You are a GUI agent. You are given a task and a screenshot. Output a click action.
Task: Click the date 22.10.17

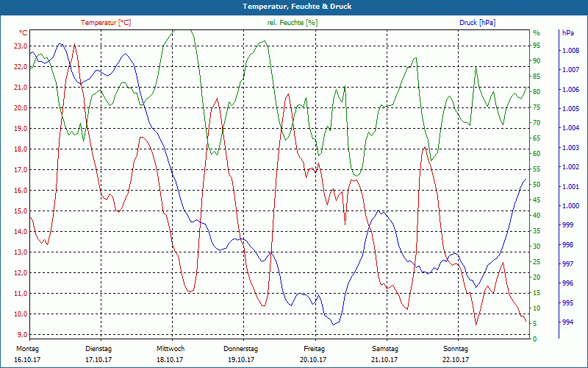coord(456,360)
